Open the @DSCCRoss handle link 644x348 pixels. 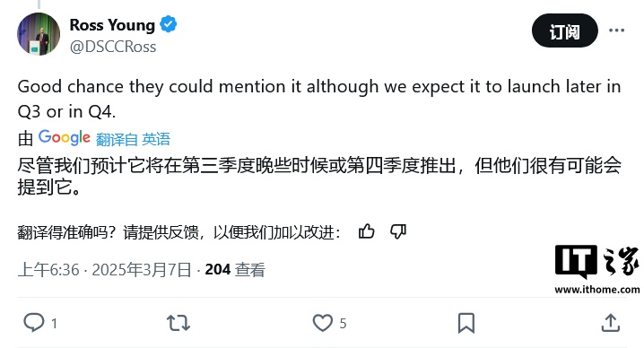[113, 47]
